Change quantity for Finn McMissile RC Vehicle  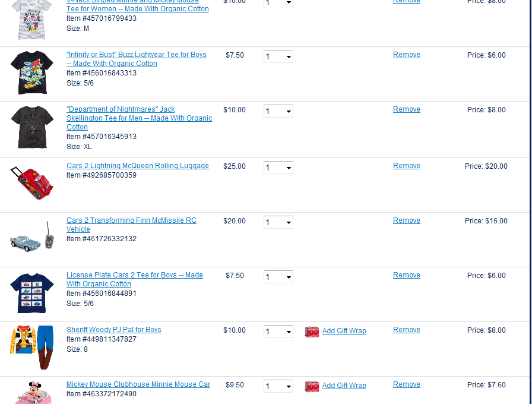pyautogui.click(x=278, y=222)
